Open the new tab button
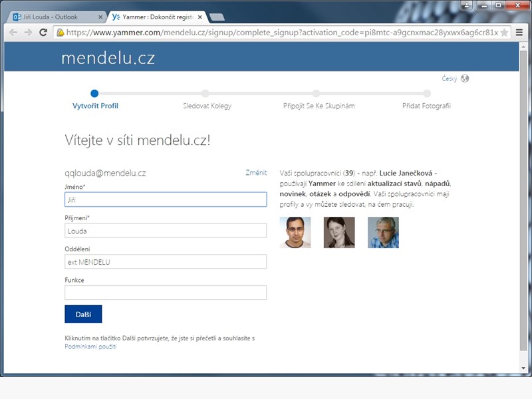The height and width of the screenshot is (399, 532). pyautogui.click(x=217, y=17)
